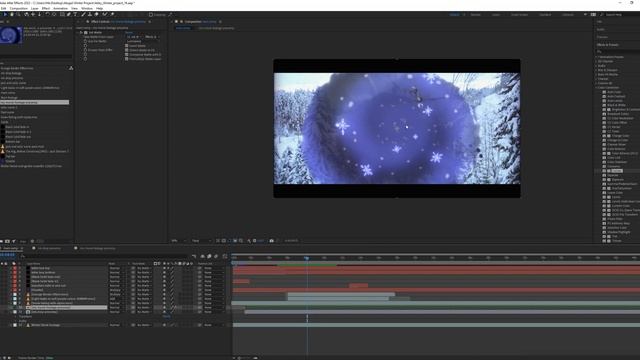Click the Curves effect in presets list
Image resolution: width=640 pixels, height=360 pixels.
click(616, 171)
